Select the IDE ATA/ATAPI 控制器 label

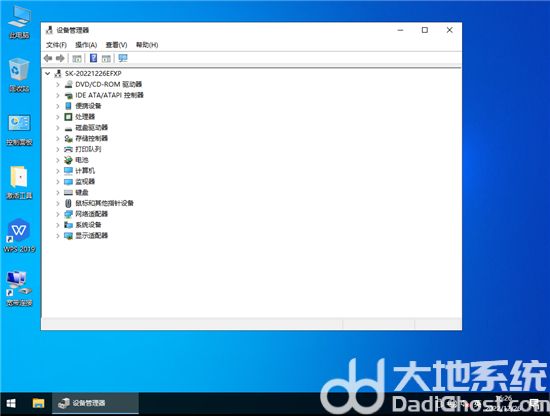[x=109, y=95]
